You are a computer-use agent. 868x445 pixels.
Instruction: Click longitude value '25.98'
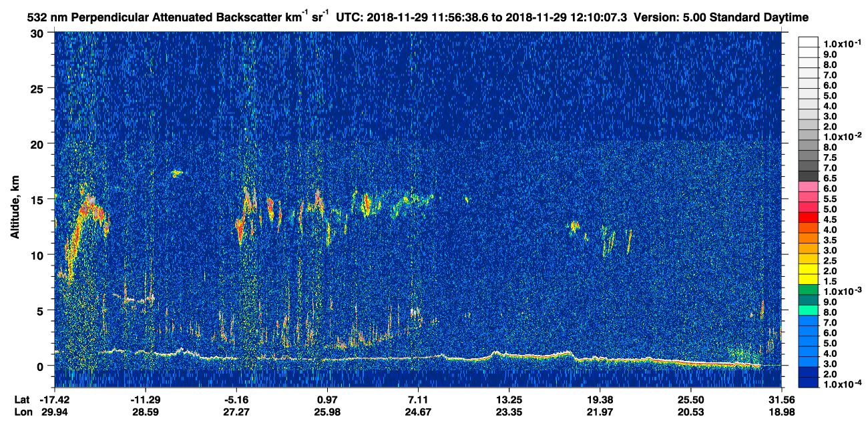point(327,412)
